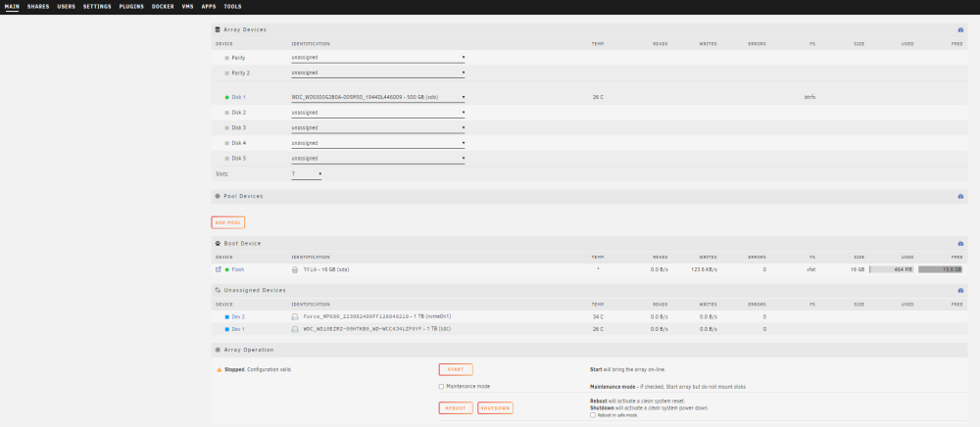
Task: Click the Array Devices section header icon
Action: pyautogui.click(x=218, y=30)
